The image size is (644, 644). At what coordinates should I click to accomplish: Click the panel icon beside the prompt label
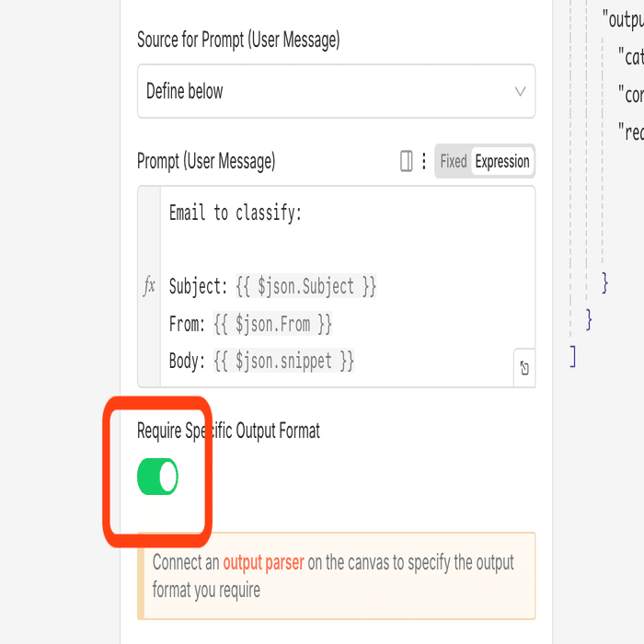point(406,162)
